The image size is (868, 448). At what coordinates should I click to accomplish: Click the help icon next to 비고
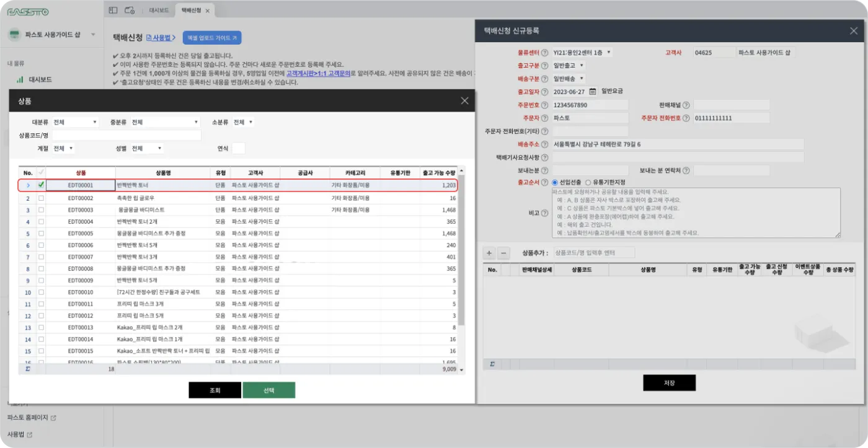(544, 213)
